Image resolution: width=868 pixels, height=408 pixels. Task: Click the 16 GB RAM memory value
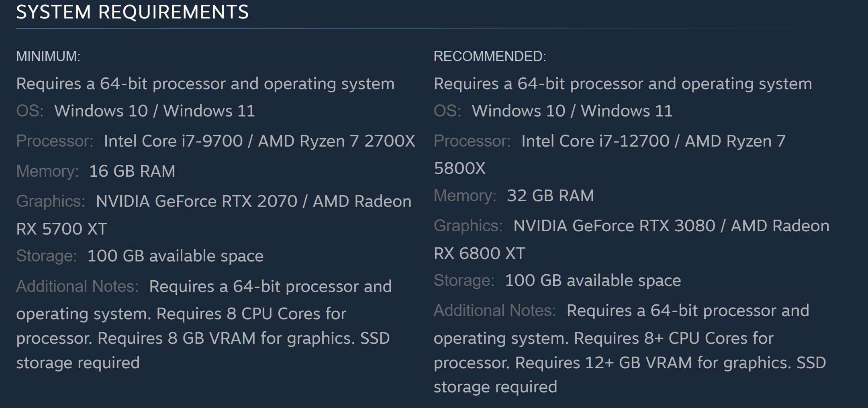[132, 171]
